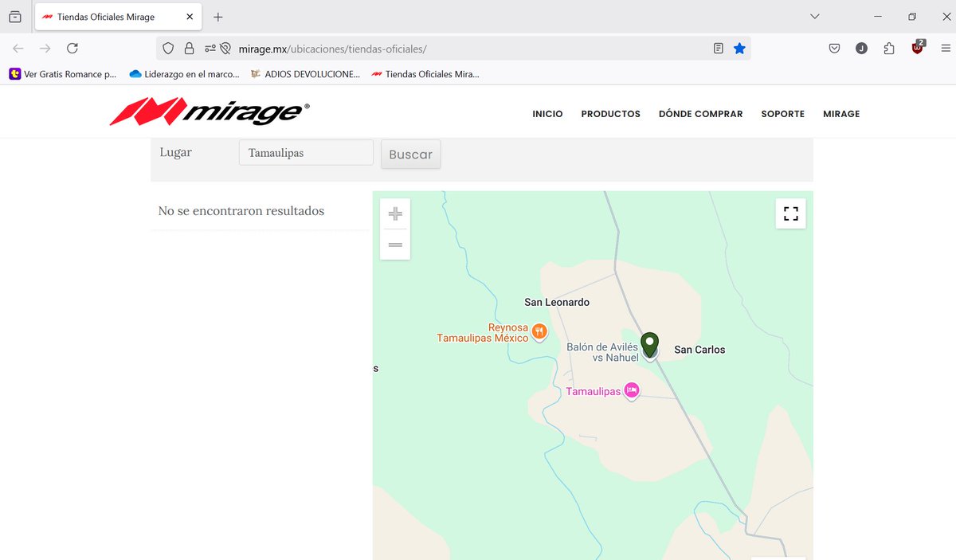Click the Lugar label
This screenshot has width=956, height=560.
[x=175, y=152]
